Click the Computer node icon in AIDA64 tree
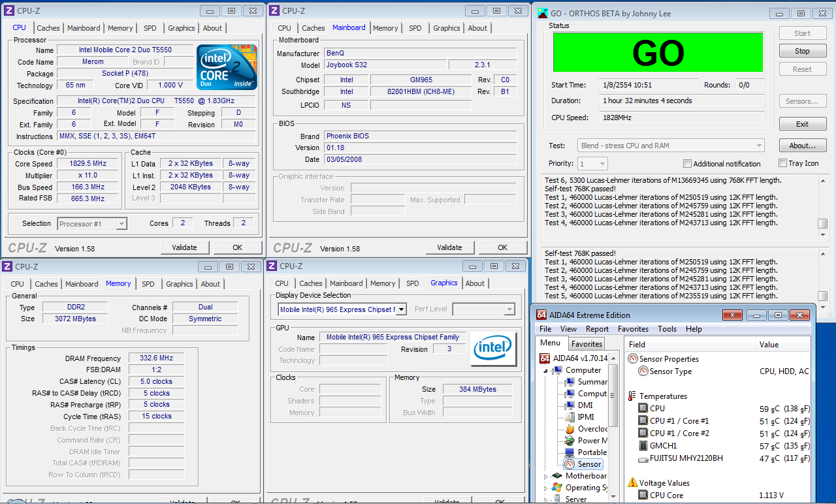Image resolution: width=836 pixels, height=504 pixels. pyautogui.click(x=557, y=370)
